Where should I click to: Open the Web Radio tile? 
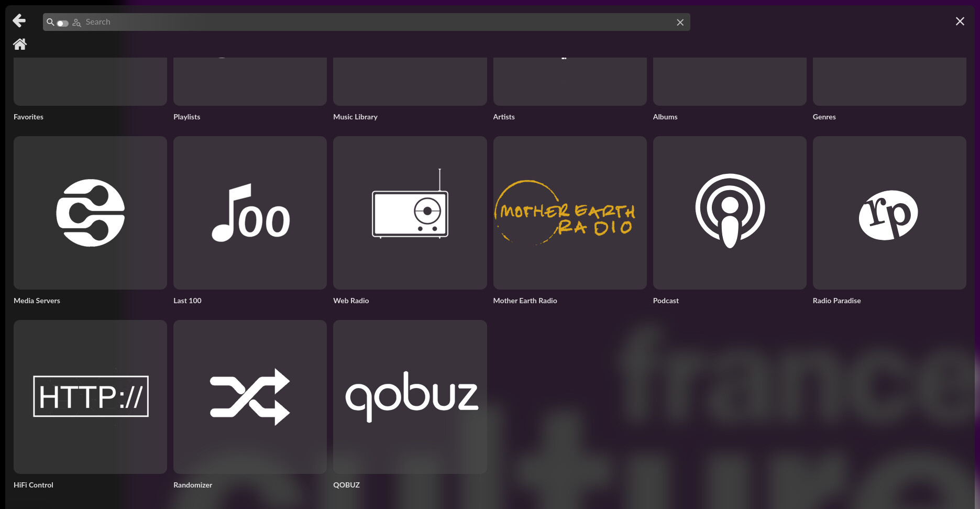pos(410,213)
